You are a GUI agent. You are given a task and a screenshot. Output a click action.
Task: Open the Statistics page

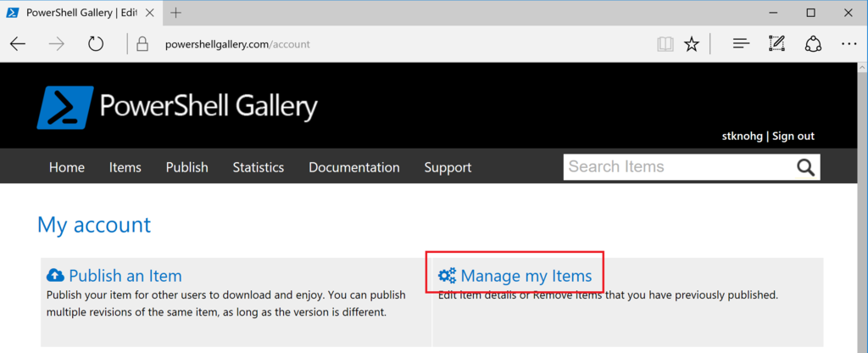click(x=259, y=167)
